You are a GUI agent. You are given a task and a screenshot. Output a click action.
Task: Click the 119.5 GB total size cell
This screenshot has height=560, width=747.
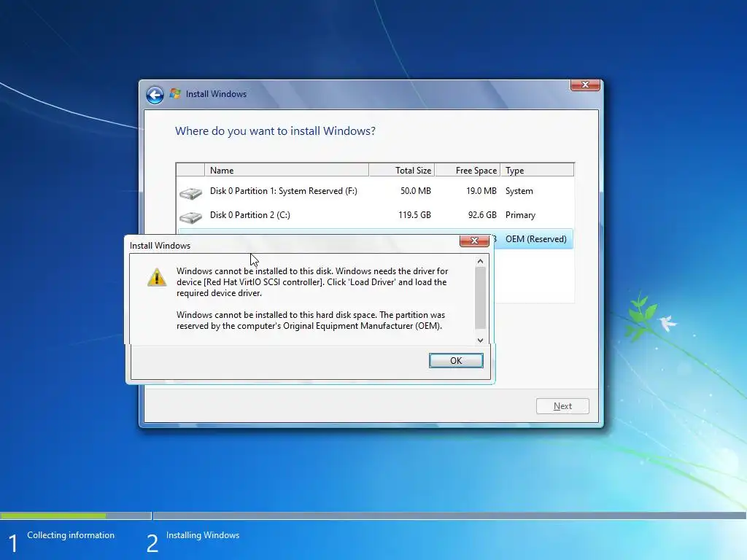[x=414, y=215]
